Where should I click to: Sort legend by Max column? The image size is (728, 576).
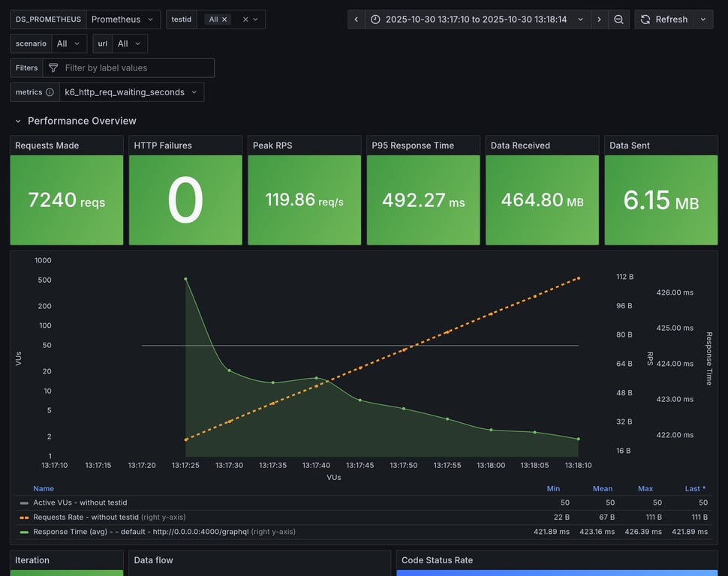645,488
